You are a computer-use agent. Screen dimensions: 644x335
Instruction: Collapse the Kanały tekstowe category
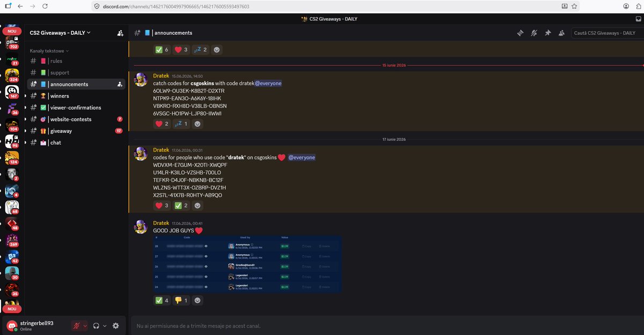(49, 51)
